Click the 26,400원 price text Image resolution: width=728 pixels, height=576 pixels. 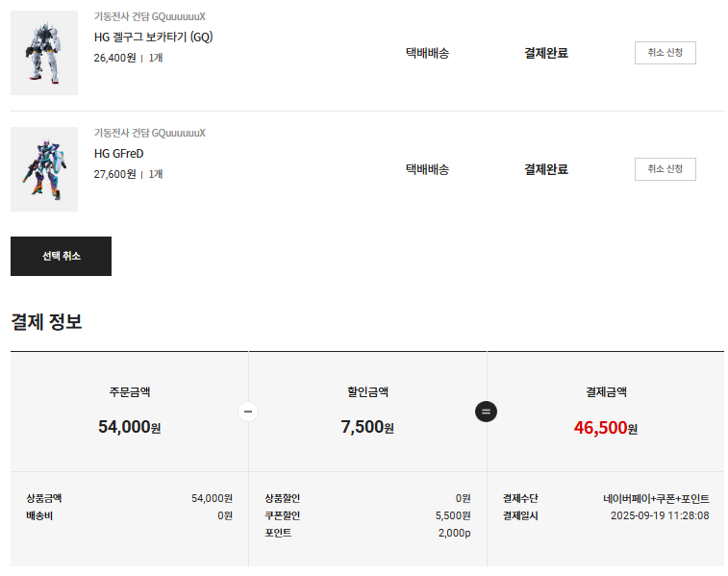[x=114, y=58]
